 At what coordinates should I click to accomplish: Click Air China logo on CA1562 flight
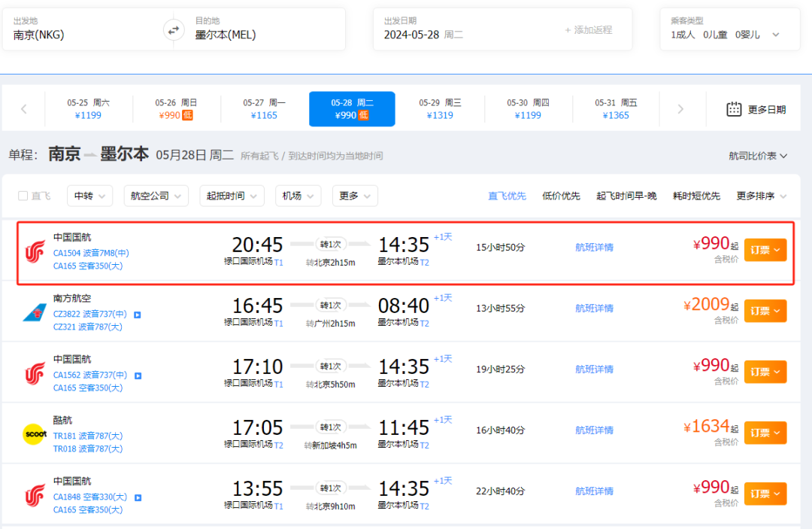(35, 373)
